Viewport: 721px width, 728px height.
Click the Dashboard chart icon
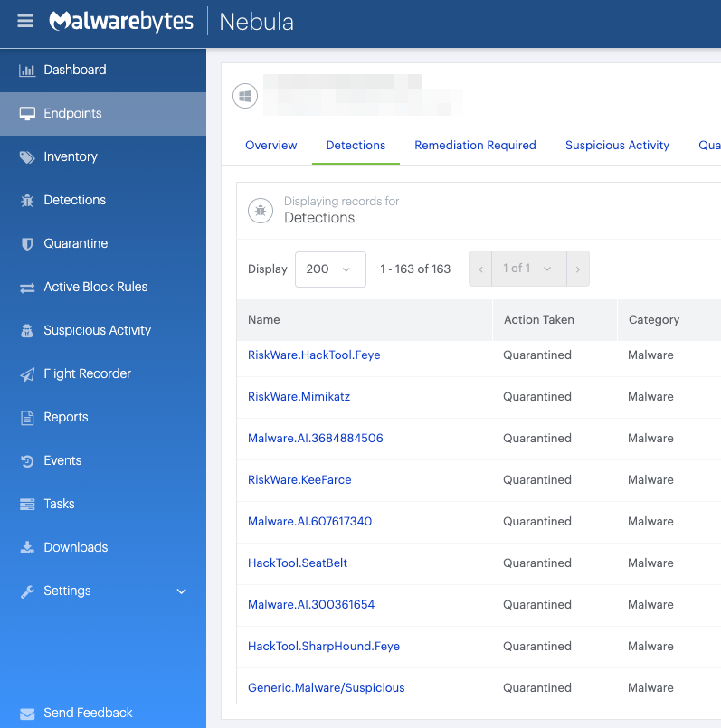(x=27, y=71)
